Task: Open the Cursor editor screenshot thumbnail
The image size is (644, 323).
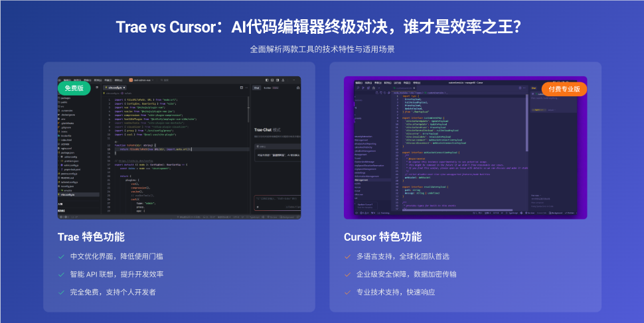Action: (465, 148)
